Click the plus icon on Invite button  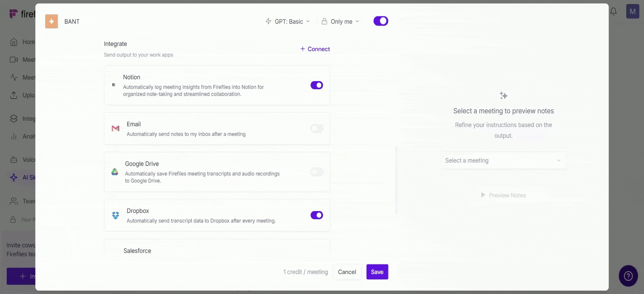[x=22, y=276]
